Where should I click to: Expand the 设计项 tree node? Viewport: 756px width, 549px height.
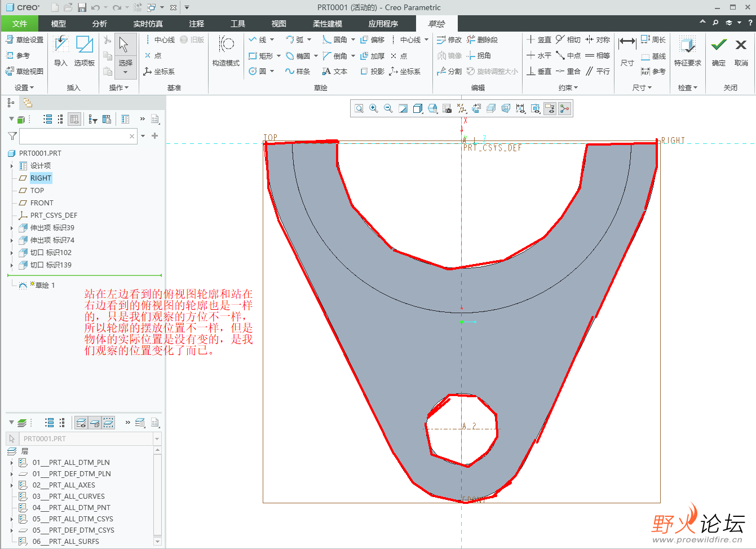[12, 166]
